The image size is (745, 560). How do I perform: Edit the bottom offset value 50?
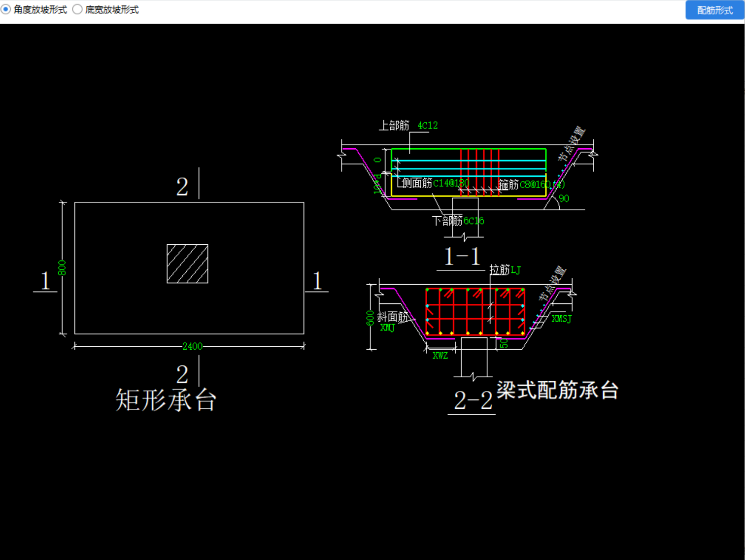point(504,343)
